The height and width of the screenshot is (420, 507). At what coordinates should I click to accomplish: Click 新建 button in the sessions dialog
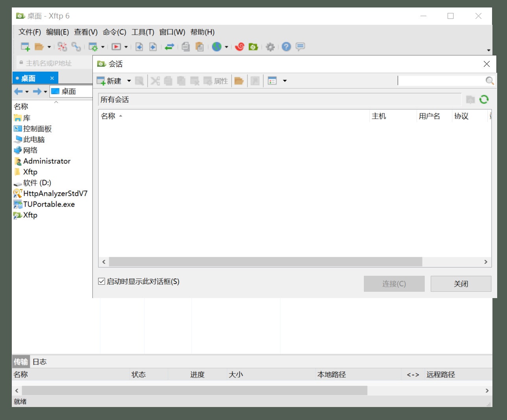(109, 81)
